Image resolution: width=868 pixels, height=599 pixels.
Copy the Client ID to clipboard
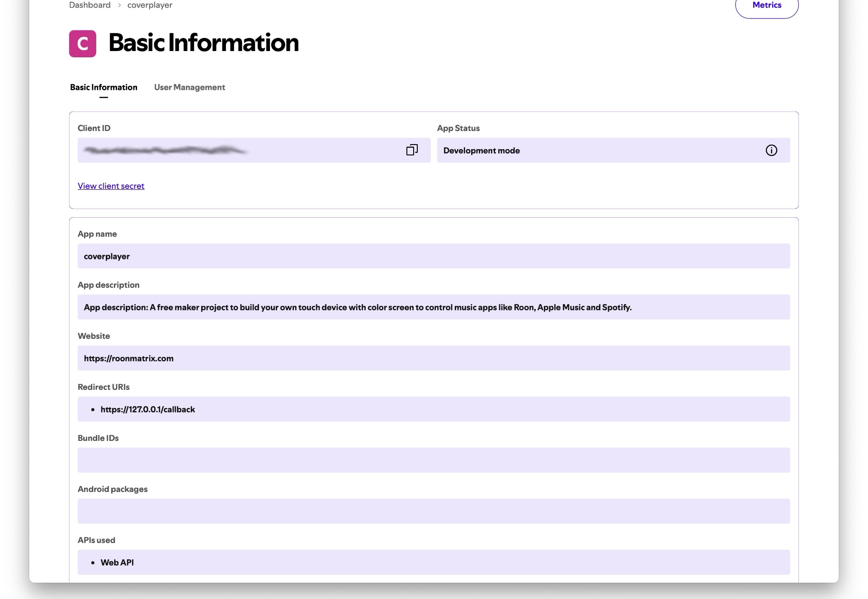pyautogui.click(x=411, y=150)
